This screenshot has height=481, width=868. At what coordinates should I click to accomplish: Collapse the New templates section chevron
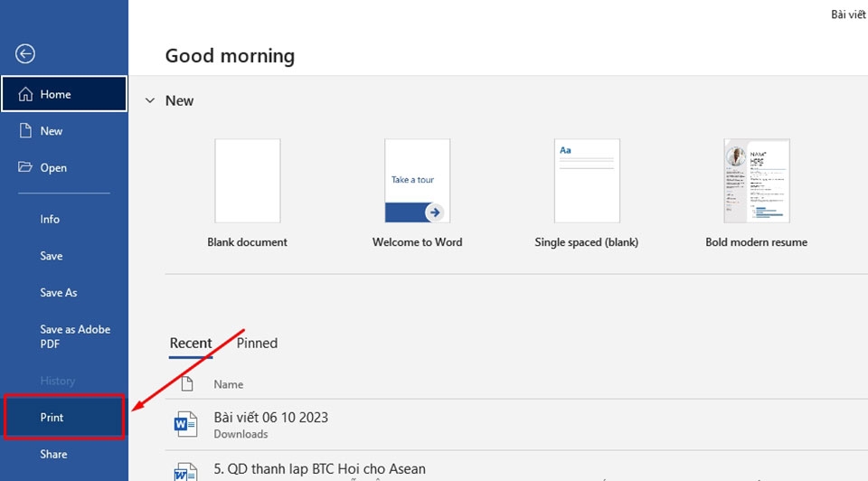(x=150, y=101)
